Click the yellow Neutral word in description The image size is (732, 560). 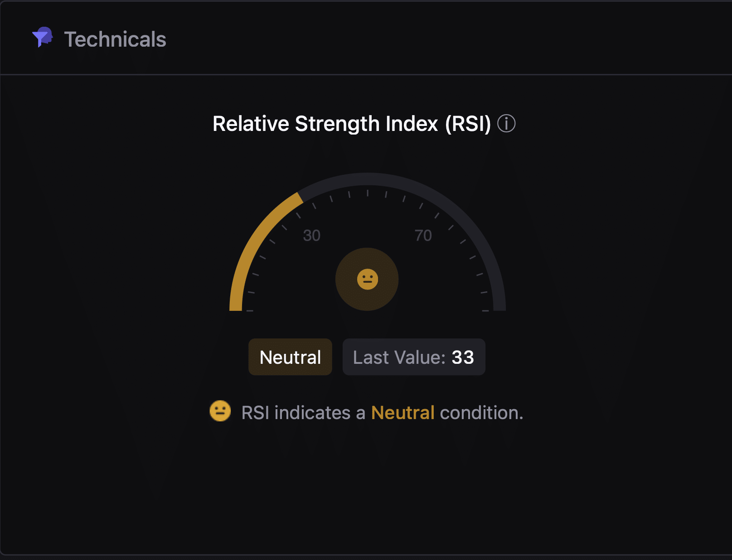point(402,413)
